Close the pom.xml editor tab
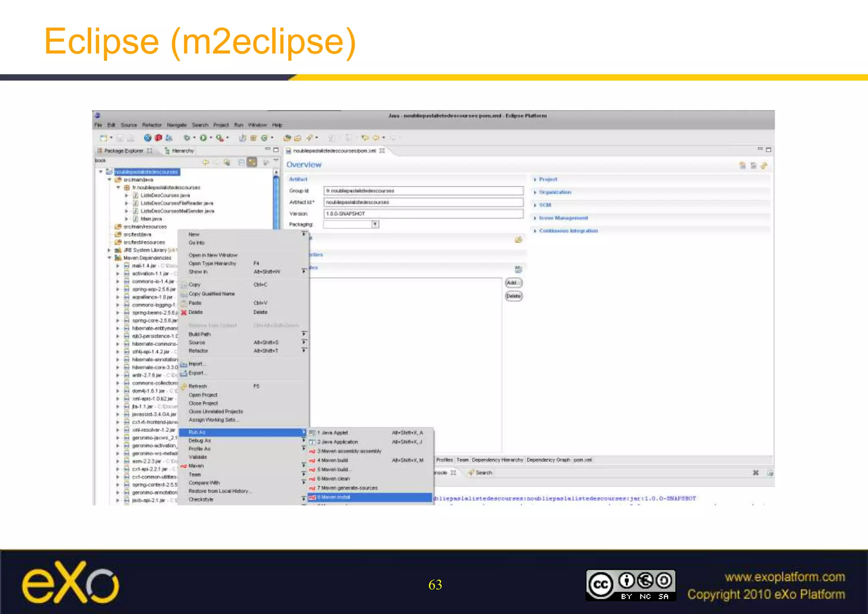The width and height of the screenshot is (868, 614). click(382, 151)
